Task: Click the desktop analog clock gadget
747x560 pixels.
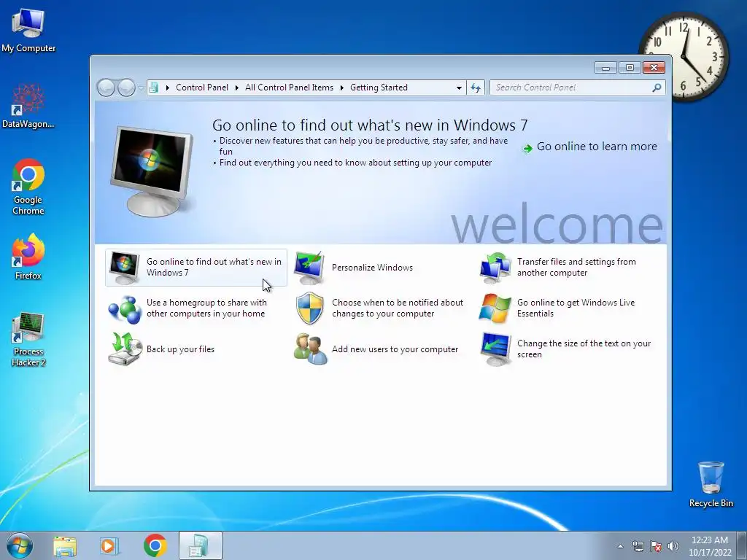Action: [x=684, y=56]
